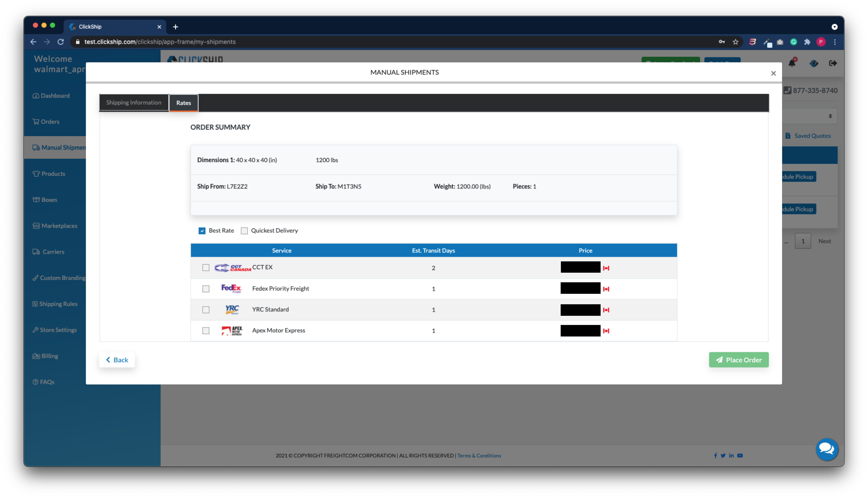Open browser extensions puzzle icon

point(807,42)
